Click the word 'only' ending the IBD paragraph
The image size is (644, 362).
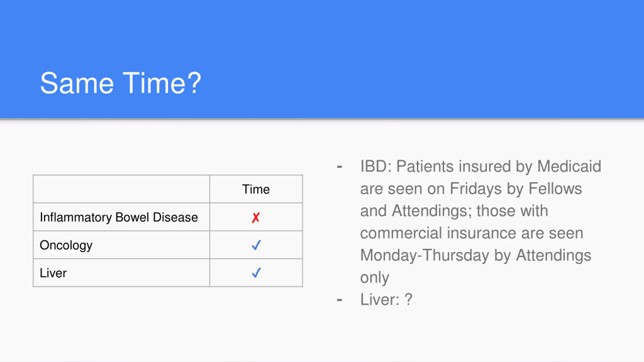pos(375,278)
